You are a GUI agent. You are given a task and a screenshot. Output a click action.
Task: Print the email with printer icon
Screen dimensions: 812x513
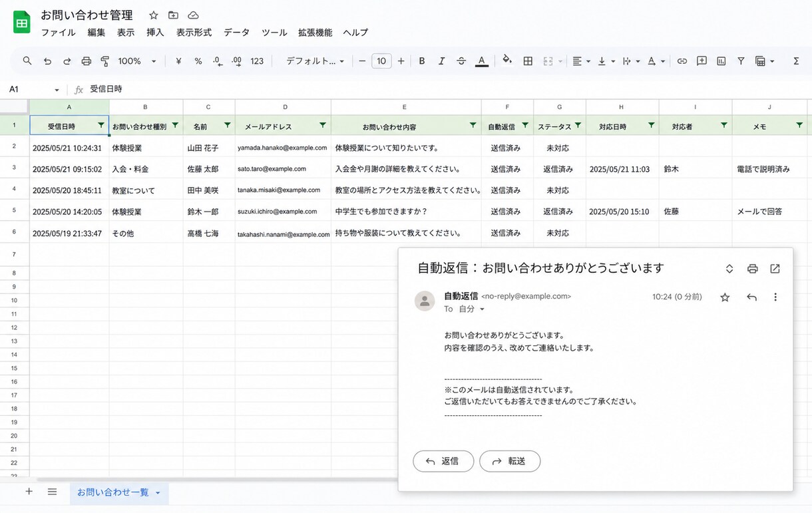753,269
